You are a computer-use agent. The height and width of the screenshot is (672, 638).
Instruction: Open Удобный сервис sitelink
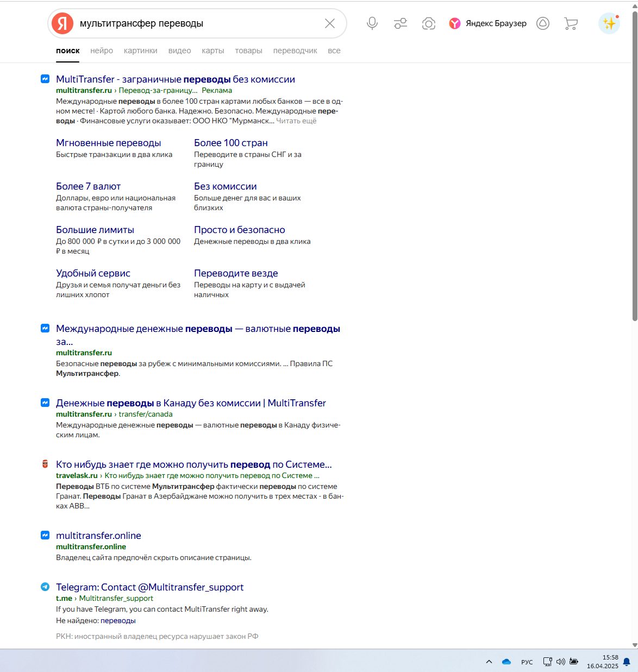pyautogui.click(x=93, y=273)
